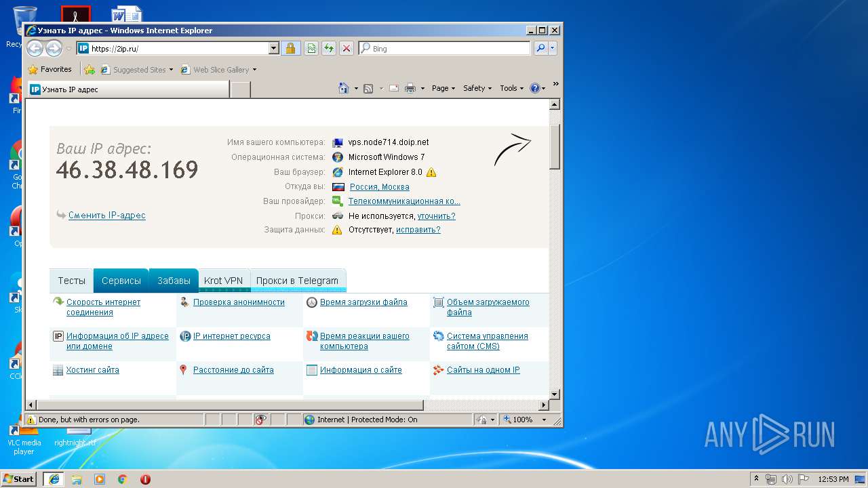Switch to the Krot VPN tab
The width and height of the screenshot is (868, 488).
(x=223, y=281)
